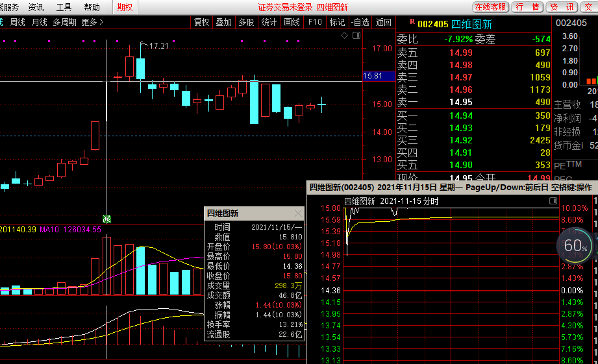Viewport: 598px width, 364px height.
Task: Remove stock via -自选 button
Action: [360, 23]
